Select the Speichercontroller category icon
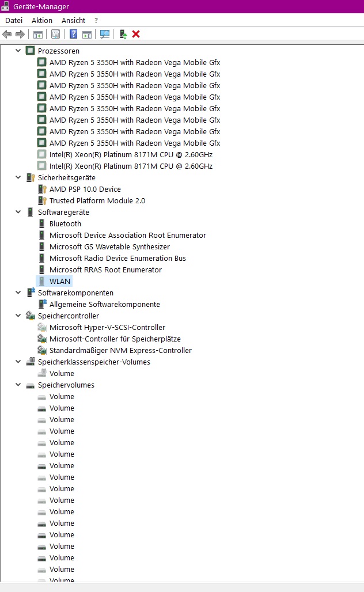 tap(30, 316)
